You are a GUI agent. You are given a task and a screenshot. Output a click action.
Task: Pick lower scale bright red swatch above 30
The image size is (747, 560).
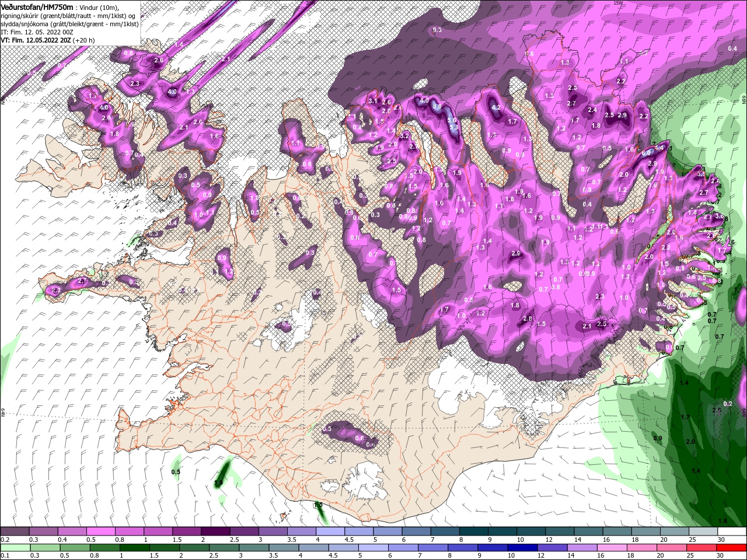(731, 548)
